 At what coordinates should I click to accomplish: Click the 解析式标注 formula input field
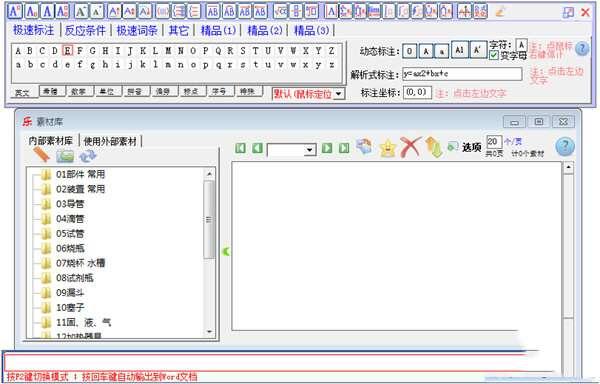click(462, 74)
